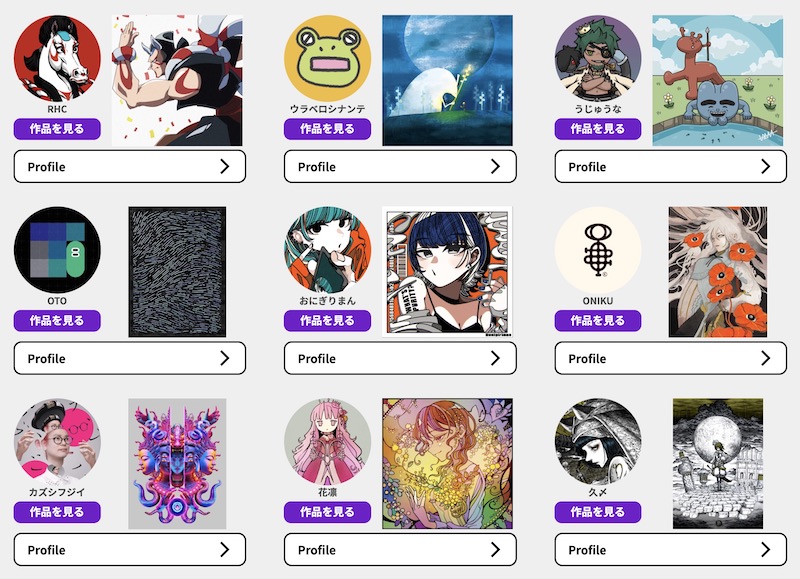This screenshot has width=800, height=579.
Task: Click 作品を見る button for OTO
Action: tap(57, 321)
